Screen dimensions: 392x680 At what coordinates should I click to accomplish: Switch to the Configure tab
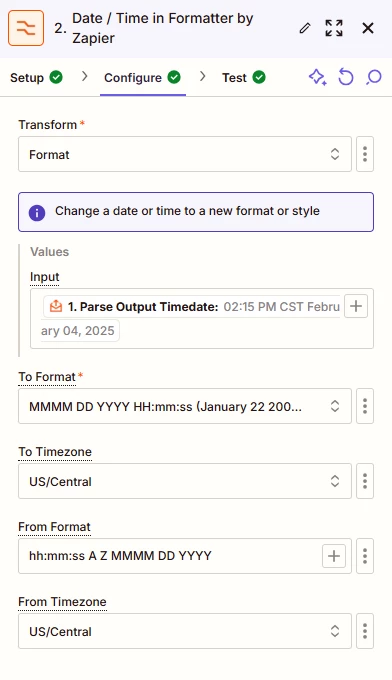[142, 78]
